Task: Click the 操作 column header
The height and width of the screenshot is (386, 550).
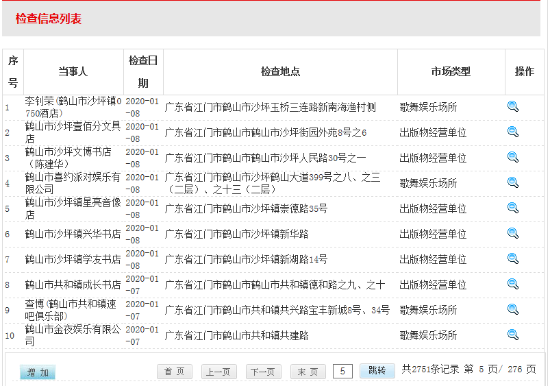Action: coord(524,72)
